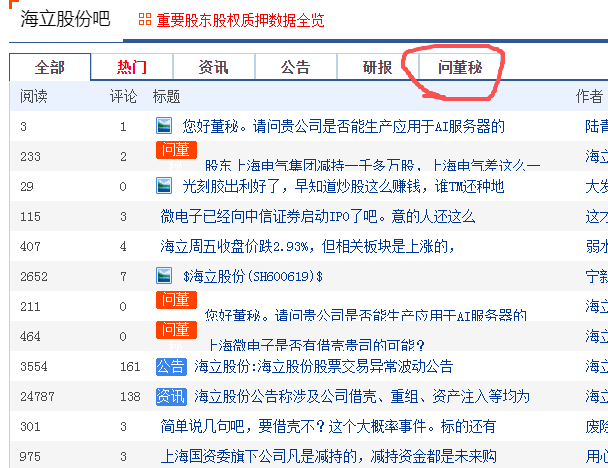608x468 pixels.
Task: Click author on the 海立周五收盘价 row
Action: (x=596, y=246)
